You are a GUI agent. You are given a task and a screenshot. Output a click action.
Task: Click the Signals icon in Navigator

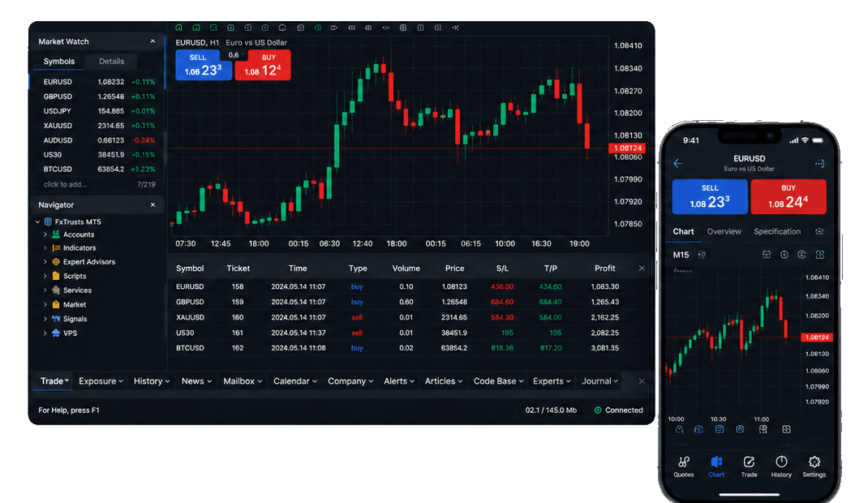click(x=56, y=319)
